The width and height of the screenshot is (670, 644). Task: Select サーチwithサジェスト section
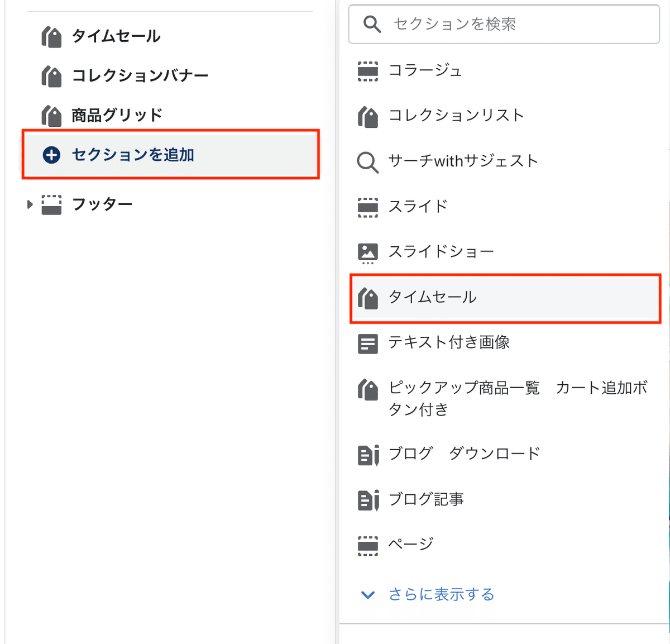(x=505, y=161)
